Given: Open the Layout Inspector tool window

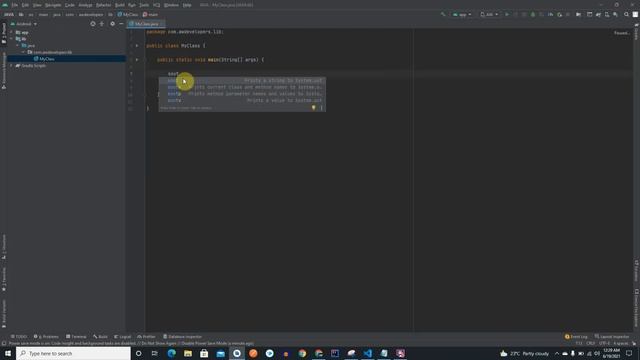Looking at the screenshot, I should (x=612, y=337).
